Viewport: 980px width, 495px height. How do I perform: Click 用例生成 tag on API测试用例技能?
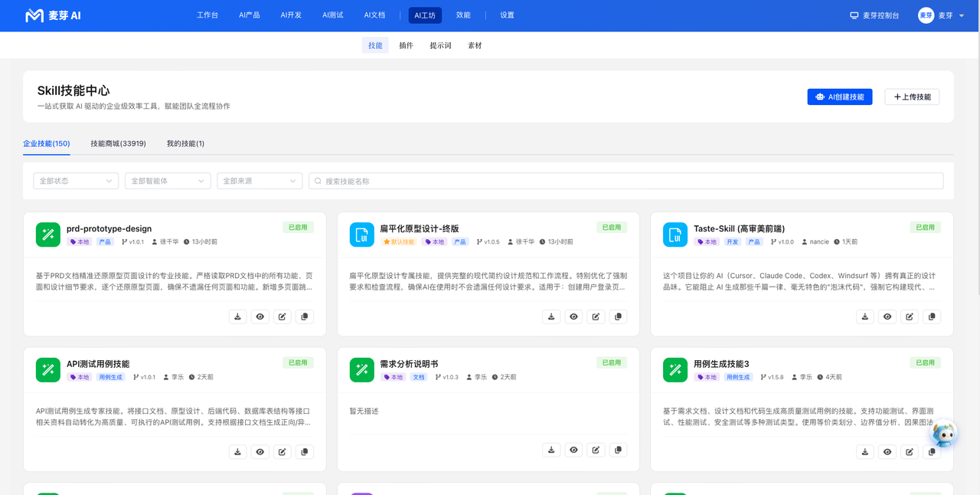click(x=110, y=378)
